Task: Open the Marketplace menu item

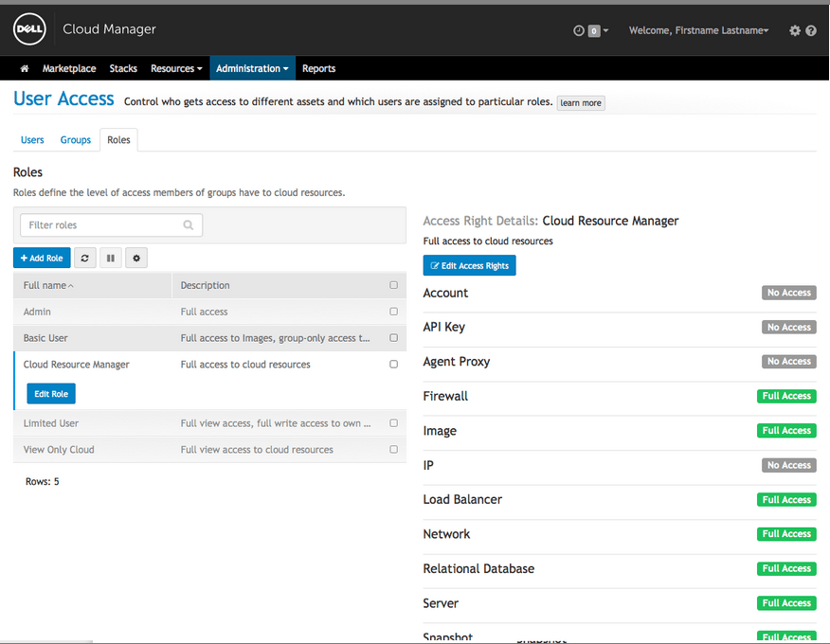Action: pos(69,68)
